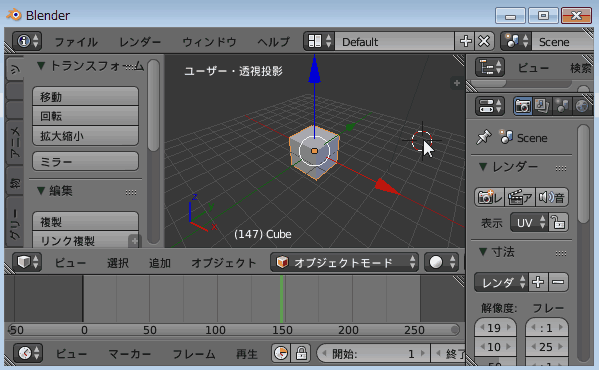Switch to the Animation (アニメ) shelf tab

[15, 143]
